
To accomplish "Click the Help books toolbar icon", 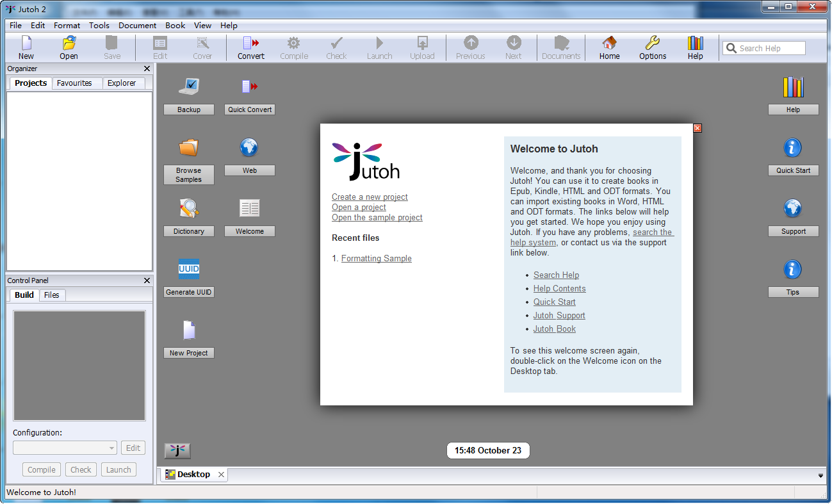I will pyautogui.click(x=695, y=43).
